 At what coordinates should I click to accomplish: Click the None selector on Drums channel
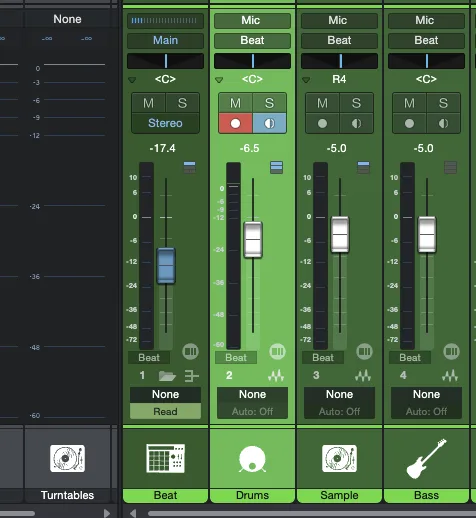pos(252,395)
